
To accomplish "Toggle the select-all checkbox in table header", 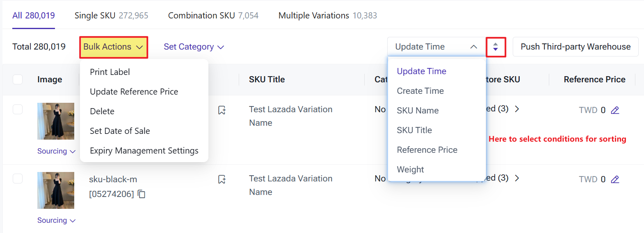I will [18, 79].
